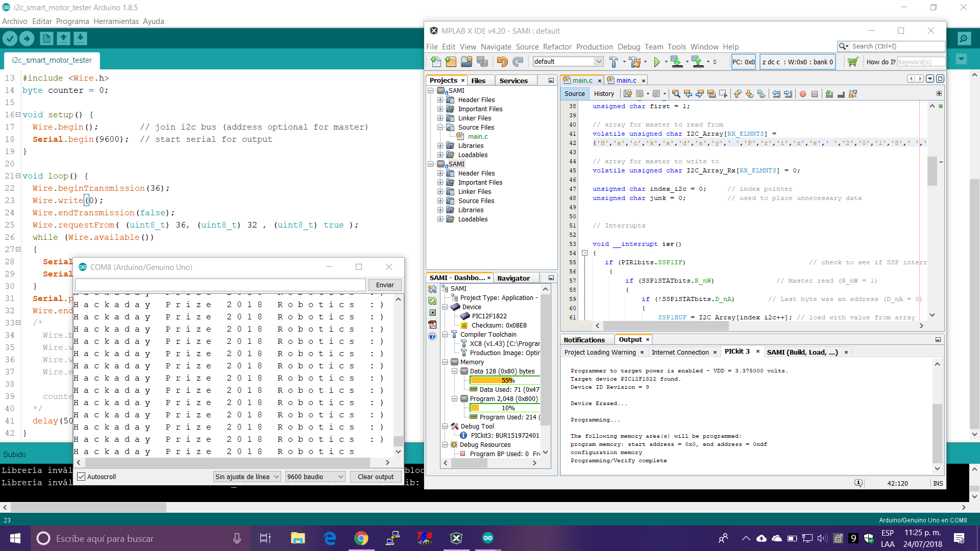Screen dimensions: 980x551
Task: Click MPLAB New Project toolbar icon
Action: 451,62
